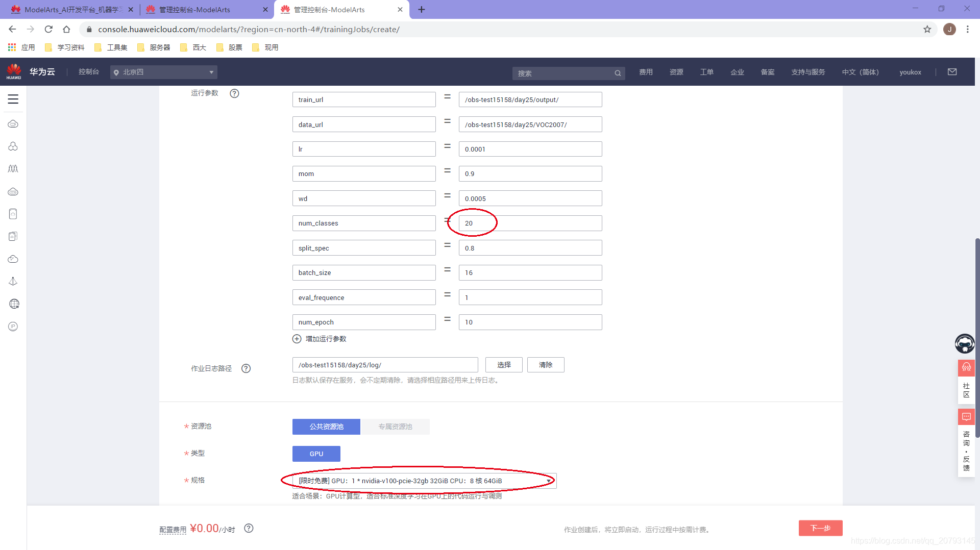Open the hamburger sidebar menu
Screen dimensions: 980x550
[13, 99]
